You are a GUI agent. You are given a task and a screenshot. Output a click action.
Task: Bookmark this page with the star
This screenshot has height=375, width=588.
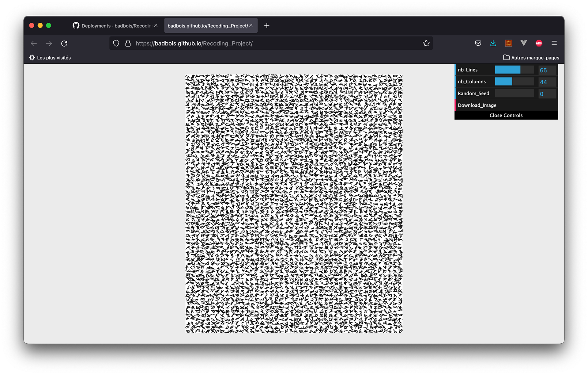[426, 43]
